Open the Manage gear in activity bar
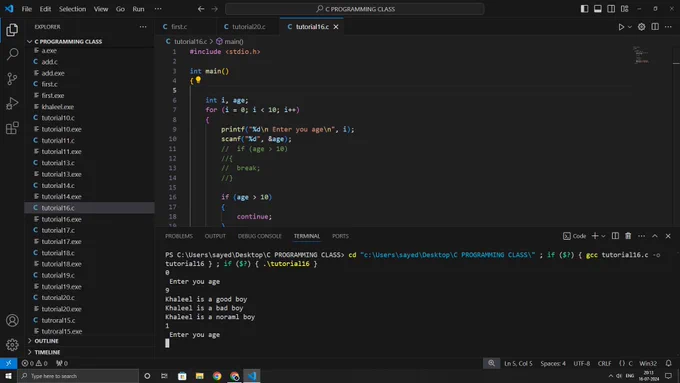Screen dimensions: 680x383 (x=12, y=344)
